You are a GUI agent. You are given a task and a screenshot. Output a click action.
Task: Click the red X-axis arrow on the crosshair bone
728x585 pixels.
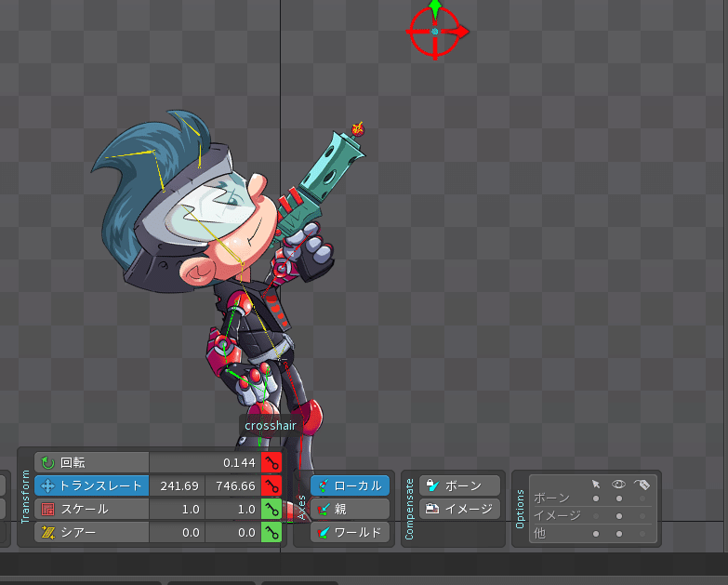coord(459,32)
